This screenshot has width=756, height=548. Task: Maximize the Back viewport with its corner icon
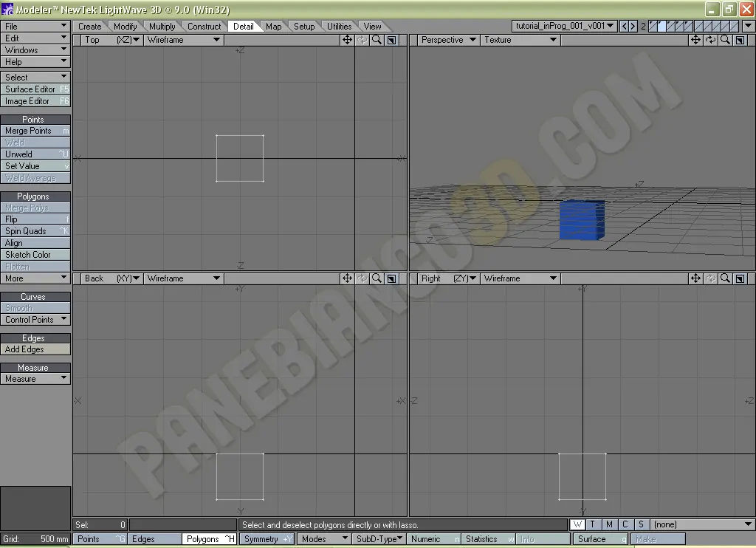click(391, 278)
